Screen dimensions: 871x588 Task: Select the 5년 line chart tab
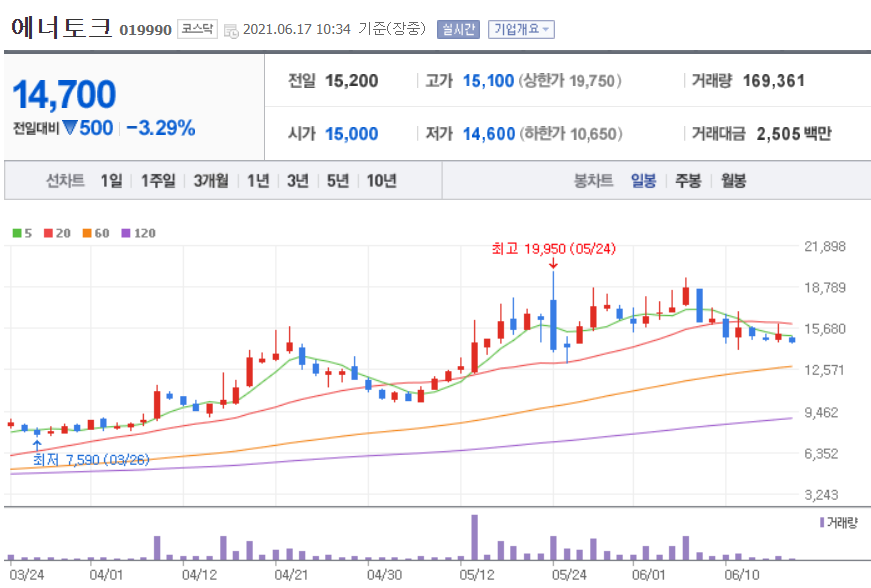click(338, 180)
